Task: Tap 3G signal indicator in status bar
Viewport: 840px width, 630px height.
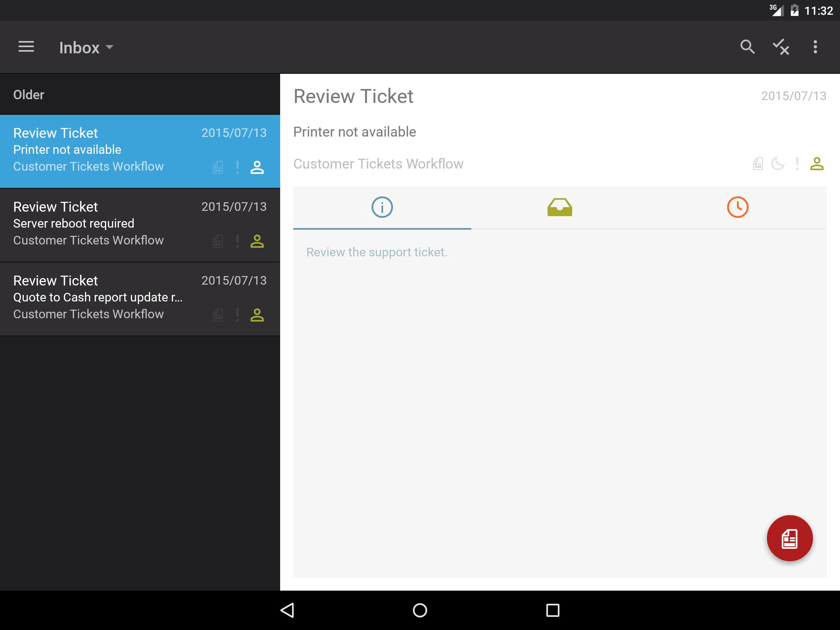Action: click(776, 10)
